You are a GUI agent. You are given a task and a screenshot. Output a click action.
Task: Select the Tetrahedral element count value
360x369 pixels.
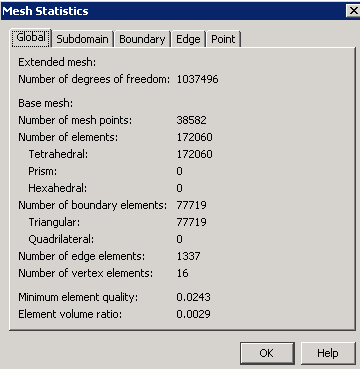click(x=194, y=154)
